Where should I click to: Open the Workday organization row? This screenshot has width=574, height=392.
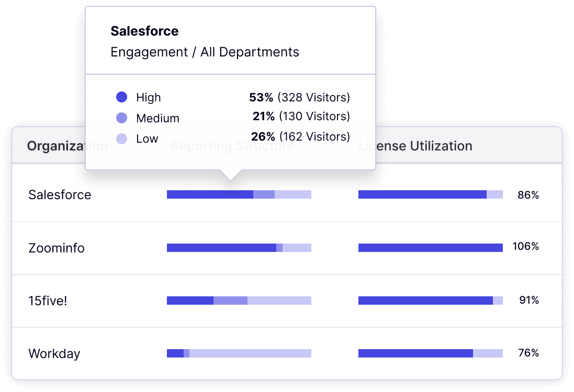pos(287,353)
